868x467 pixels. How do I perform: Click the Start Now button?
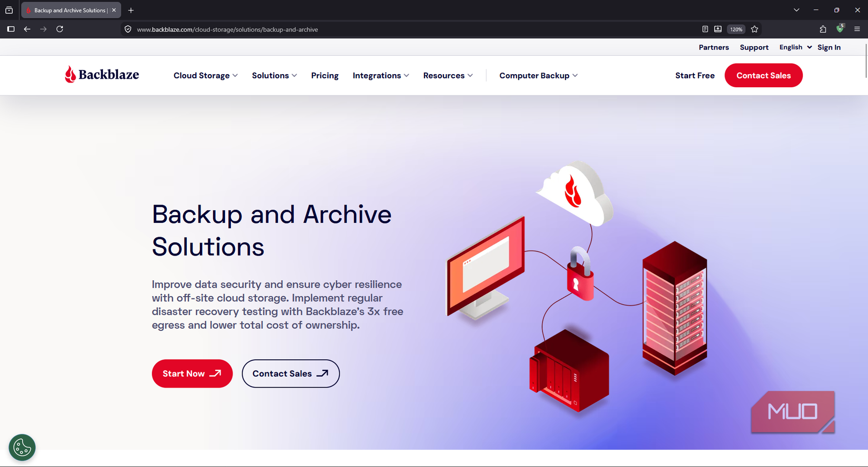coord(192,373)
